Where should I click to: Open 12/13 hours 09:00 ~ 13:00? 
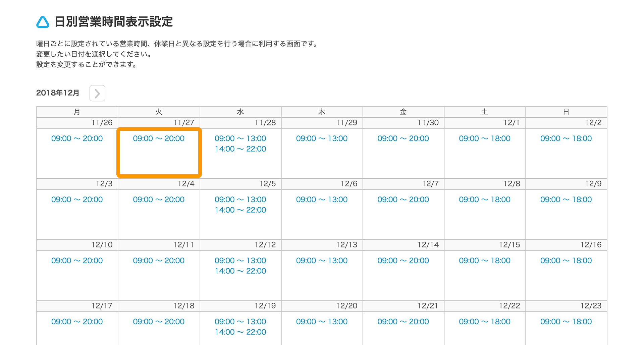pos(322,261)
